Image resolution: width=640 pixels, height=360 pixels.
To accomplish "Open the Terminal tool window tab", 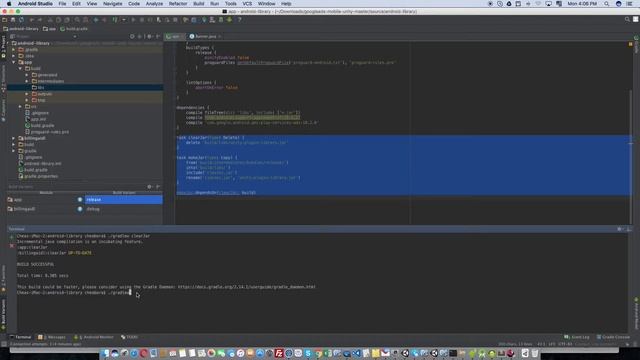I will tap(20, 337).
